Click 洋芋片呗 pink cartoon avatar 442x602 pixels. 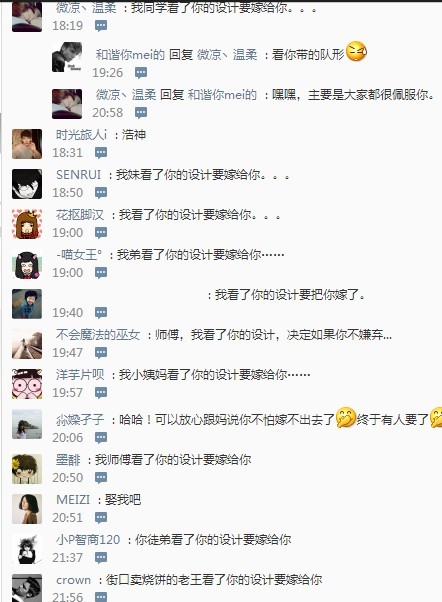click(27, 384)
